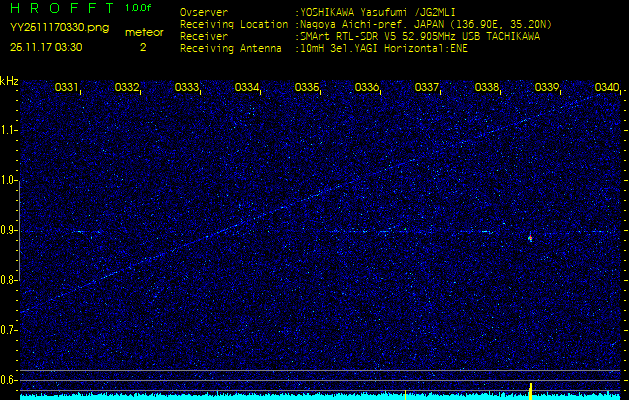Viewport: 629px width, 400px height.
Task: Select the 0340 time marker
Action: tap(606, 88)
